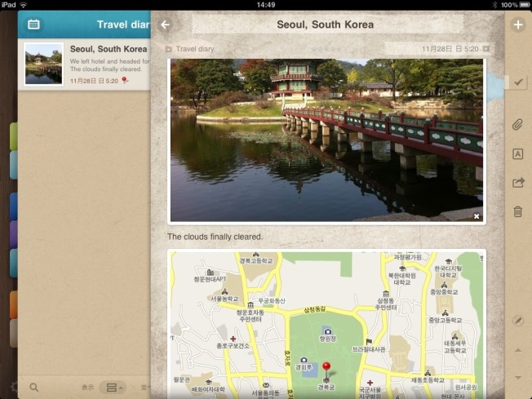Open Seoul, South Korea note entry
Screen dimensions: 532x399
pos(86,64)
